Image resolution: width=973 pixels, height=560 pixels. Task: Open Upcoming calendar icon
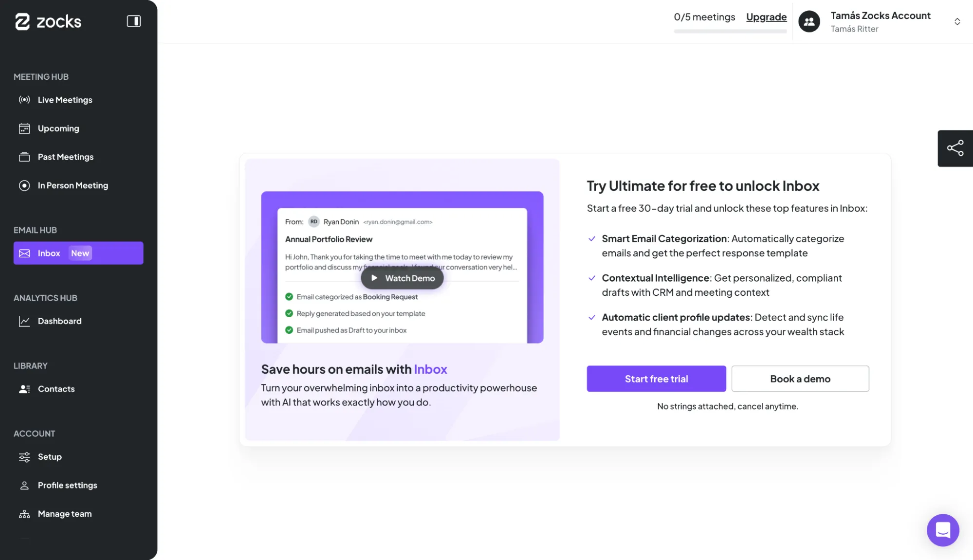pyautogui.click(x=24, y=128)
